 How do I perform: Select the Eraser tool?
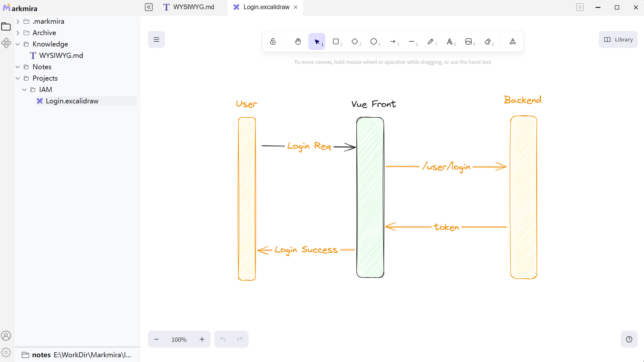488,41
